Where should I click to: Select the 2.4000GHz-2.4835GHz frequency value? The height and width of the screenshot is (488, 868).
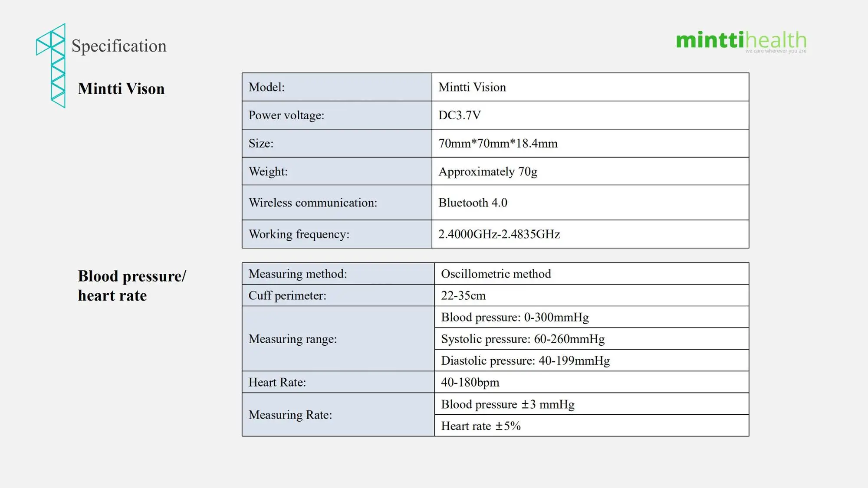(499, 234)
